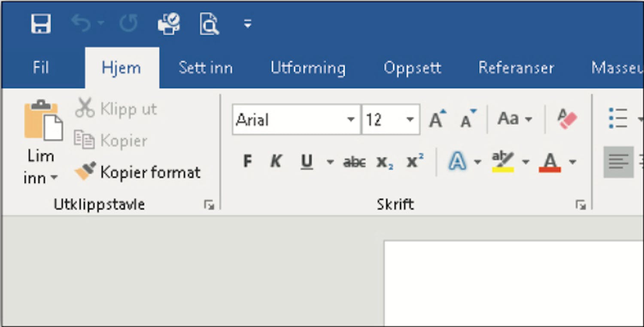644x327 pixels.
Task: Open the font size dropdown
Action: [x=410, y=119]
